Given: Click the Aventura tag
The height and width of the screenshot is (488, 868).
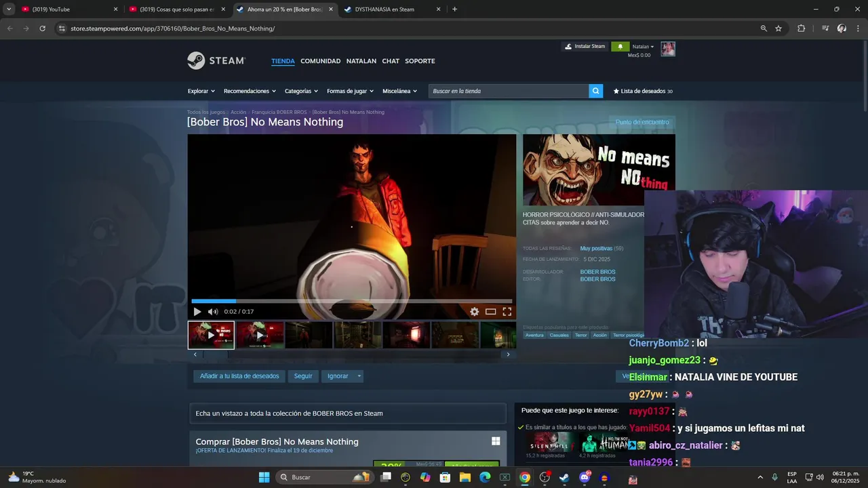Looking at the screenshot, I should pos(534,335).
